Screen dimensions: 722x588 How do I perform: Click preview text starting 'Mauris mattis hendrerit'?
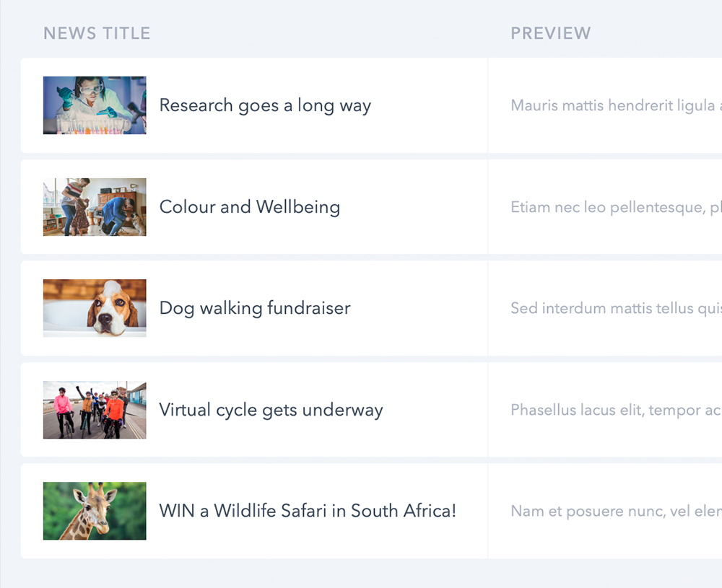pos(614,105)
